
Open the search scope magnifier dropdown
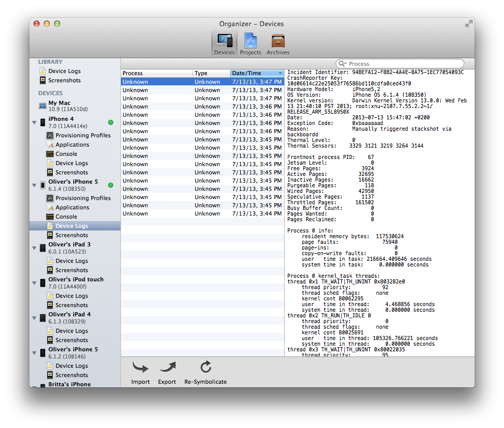(342, 64)
